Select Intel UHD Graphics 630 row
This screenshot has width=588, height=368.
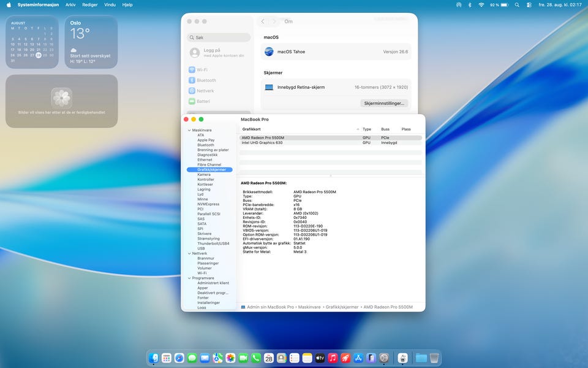point(330,143)
